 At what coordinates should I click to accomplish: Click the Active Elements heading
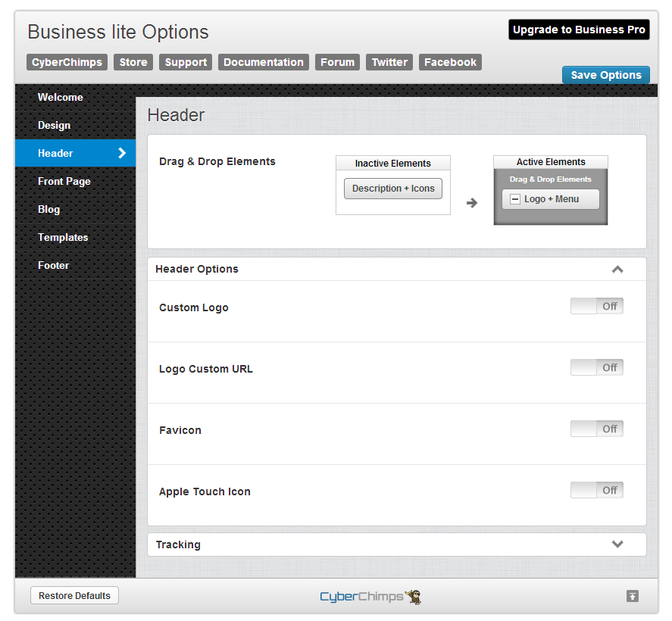pos(551,162)
